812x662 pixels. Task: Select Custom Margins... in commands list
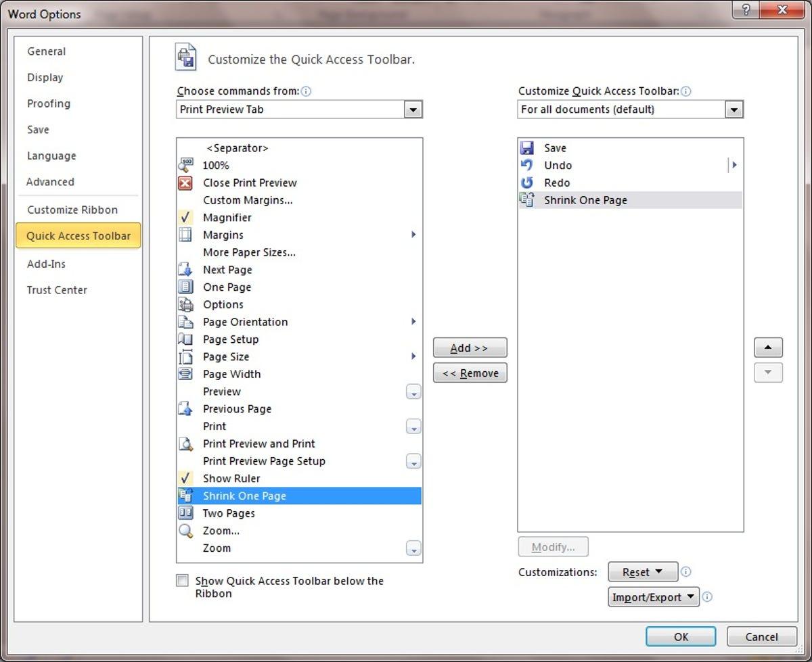[x=299, y=200]
